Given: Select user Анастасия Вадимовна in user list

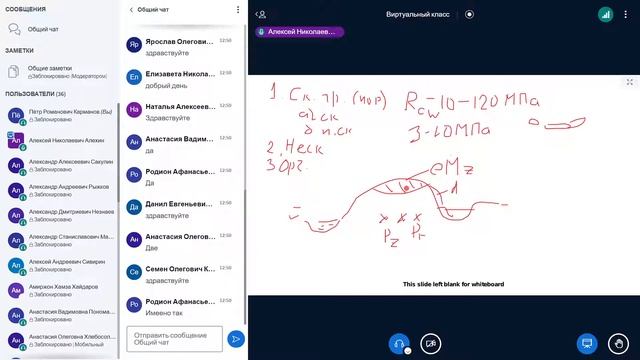Looking at the screenshot, I should click(61, 315).
